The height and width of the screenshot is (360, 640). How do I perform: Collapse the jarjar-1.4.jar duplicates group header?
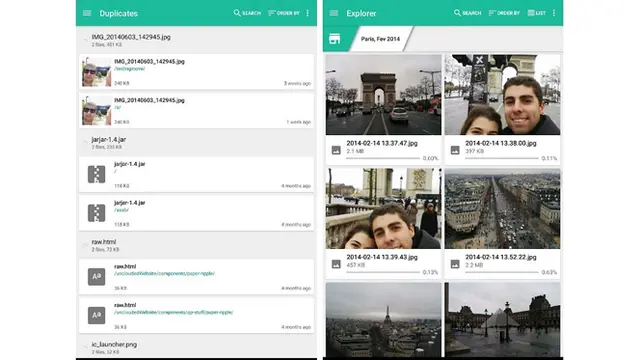pos(196,142)
